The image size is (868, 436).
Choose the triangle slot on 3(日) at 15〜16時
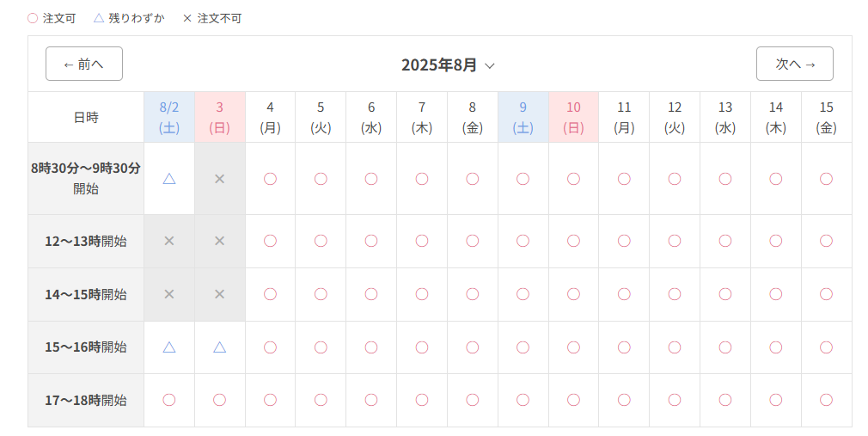[x=220, y=347]
